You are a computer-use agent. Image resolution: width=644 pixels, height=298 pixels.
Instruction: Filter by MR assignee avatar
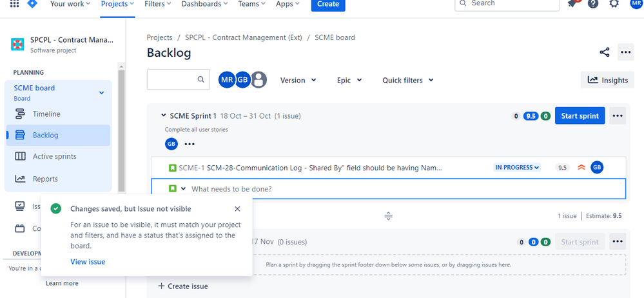click(x=226, y=80)
